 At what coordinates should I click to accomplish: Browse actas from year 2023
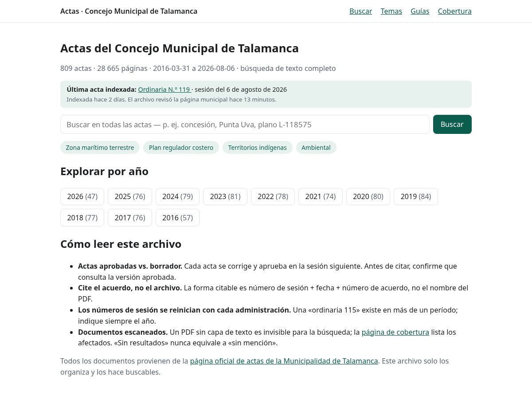(x=225, y=196)
